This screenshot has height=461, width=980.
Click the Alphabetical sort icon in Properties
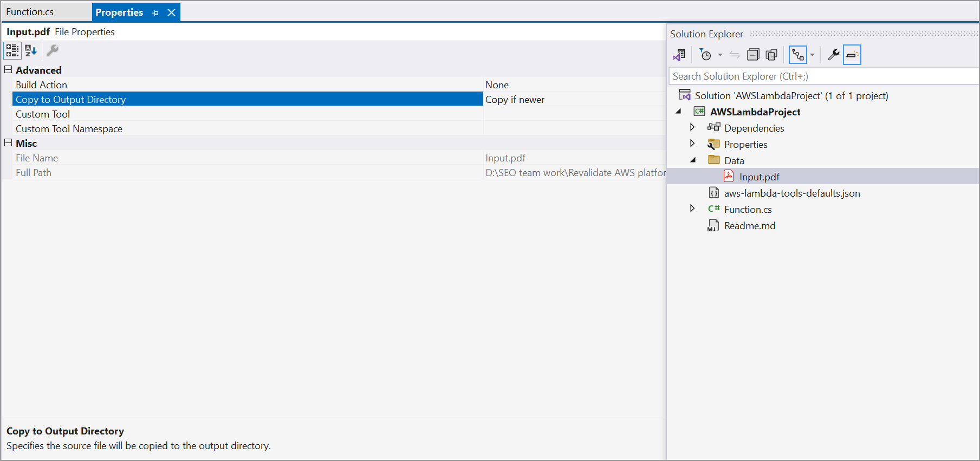tap(31, 50)
